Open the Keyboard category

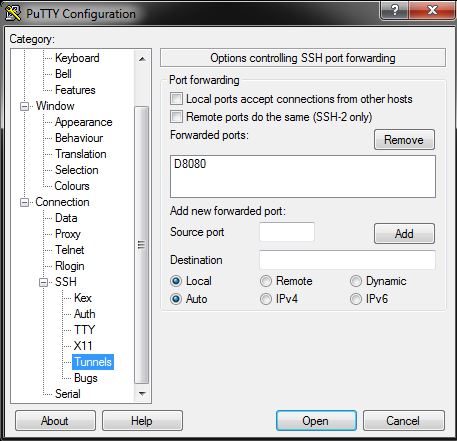point(77,58)
